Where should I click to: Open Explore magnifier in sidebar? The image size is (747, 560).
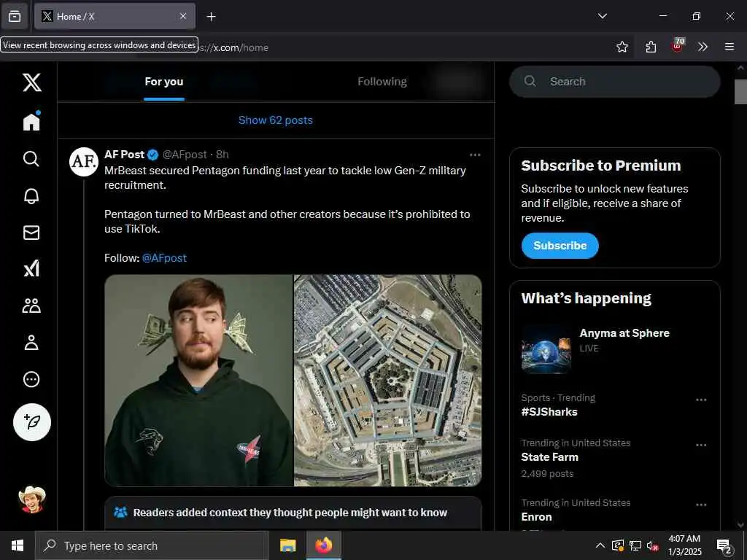pos(31,158)
